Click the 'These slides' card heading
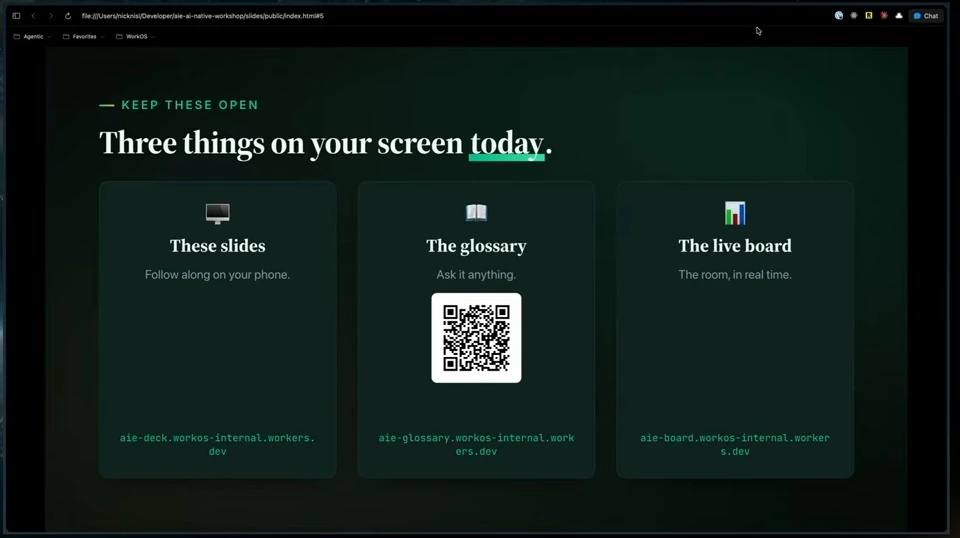Viewport: 960px width, 538px height. click(x=217, y=246)
